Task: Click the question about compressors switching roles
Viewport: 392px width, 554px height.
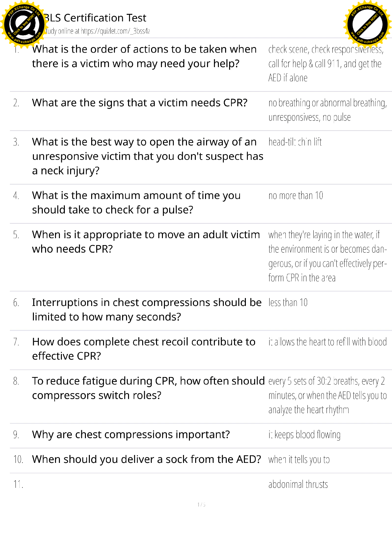Action: pos(148,388)
